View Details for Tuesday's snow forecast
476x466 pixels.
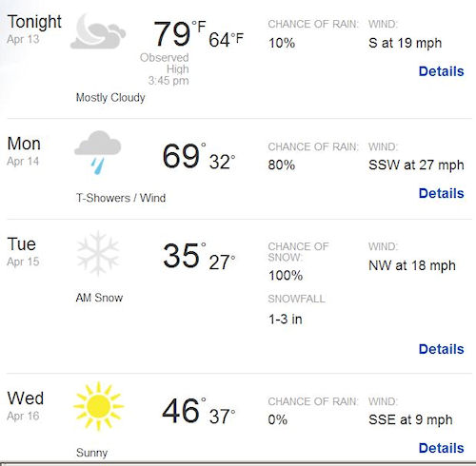441,349
